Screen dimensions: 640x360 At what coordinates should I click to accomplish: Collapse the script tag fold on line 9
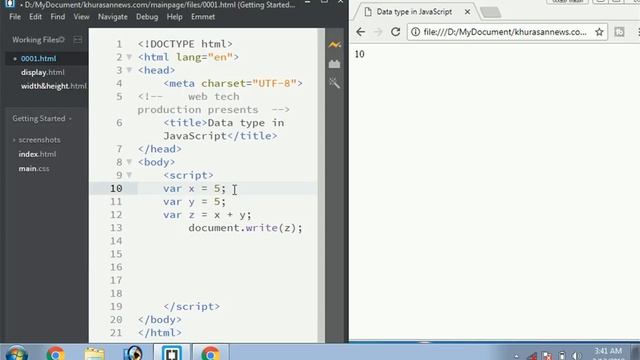coord(129,175)
